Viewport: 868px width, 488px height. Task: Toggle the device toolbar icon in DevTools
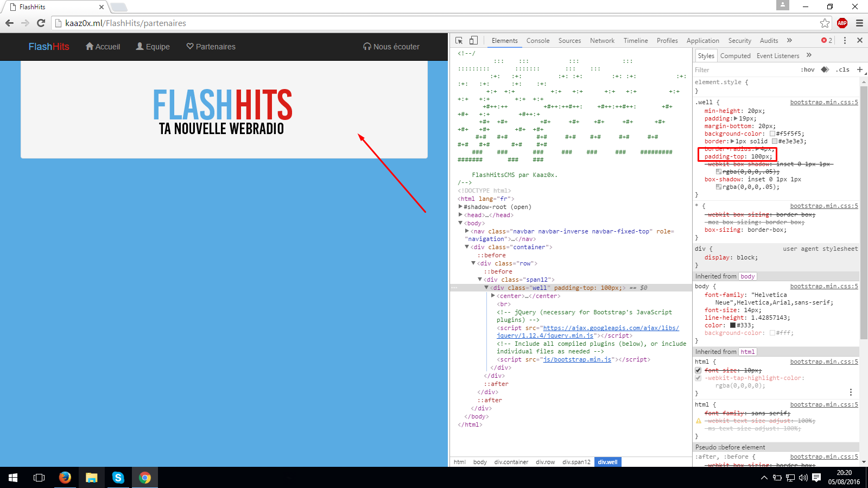click(x=473, y=41)
